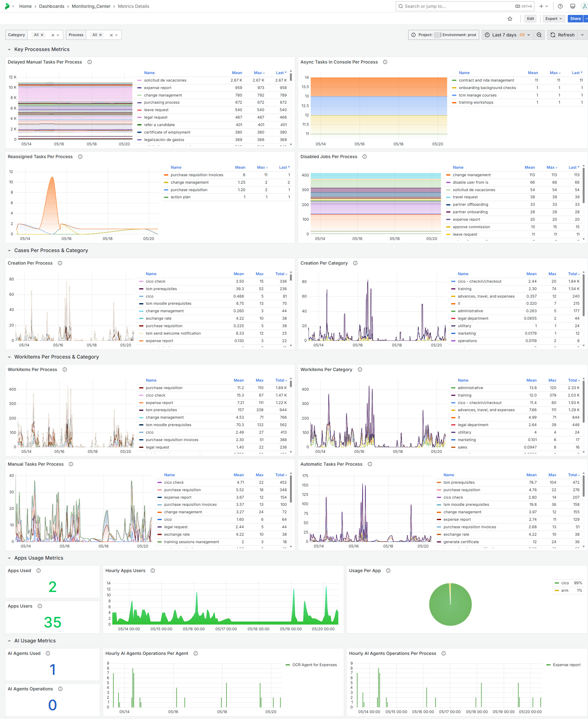588x719 pixels.
Task: Toggle the 'expense report' series in Delayed Manual Tasks legend
Action: click(x=157, y=88)
